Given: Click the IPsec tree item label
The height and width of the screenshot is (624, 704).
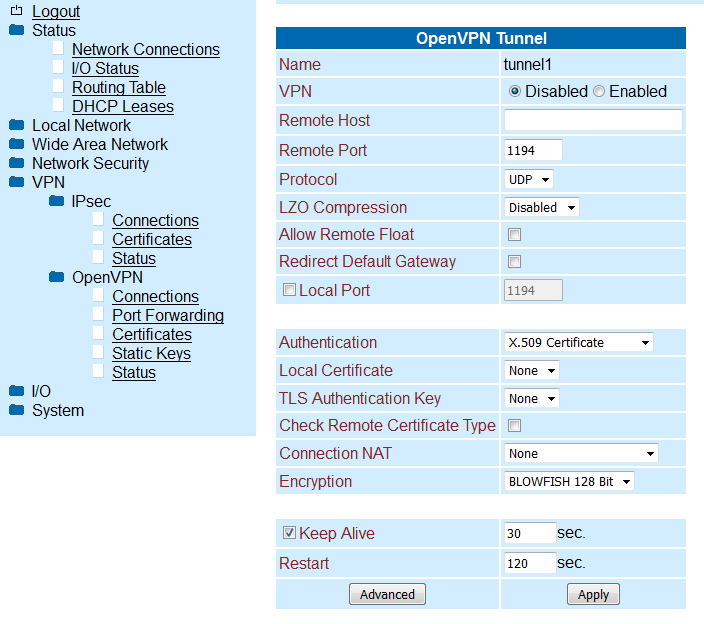Looking at the screenshot, I should 91,202.
